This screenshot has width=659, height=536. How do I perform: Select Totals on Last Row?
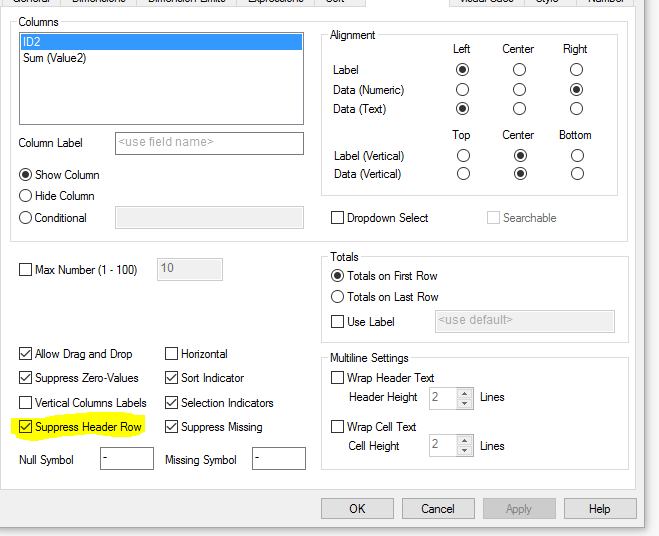pos(338,297)
